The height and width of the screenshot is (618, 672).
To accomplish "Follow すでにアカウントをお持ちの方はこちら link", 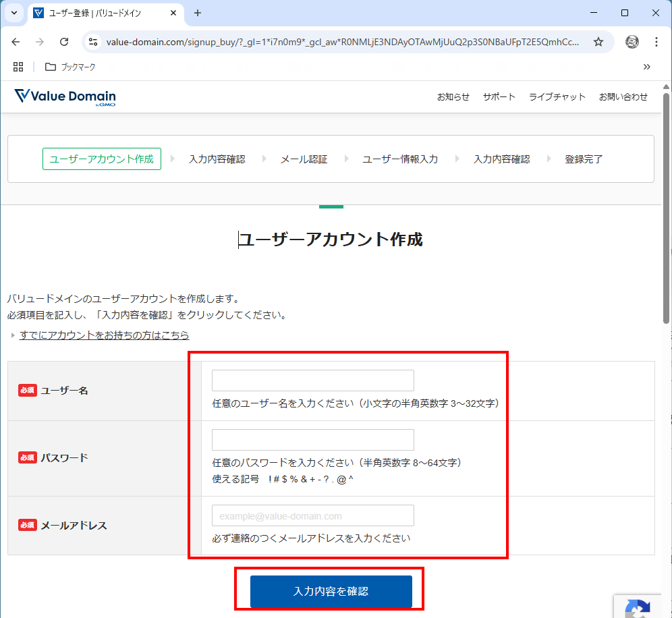I will click(x=104, y=335).
